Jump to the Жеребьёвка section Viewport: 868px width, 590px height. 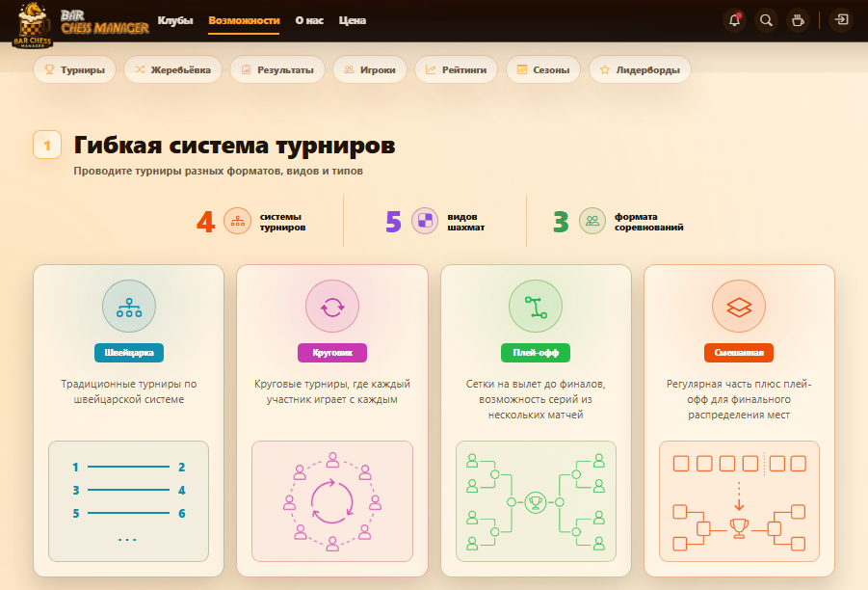172,69
